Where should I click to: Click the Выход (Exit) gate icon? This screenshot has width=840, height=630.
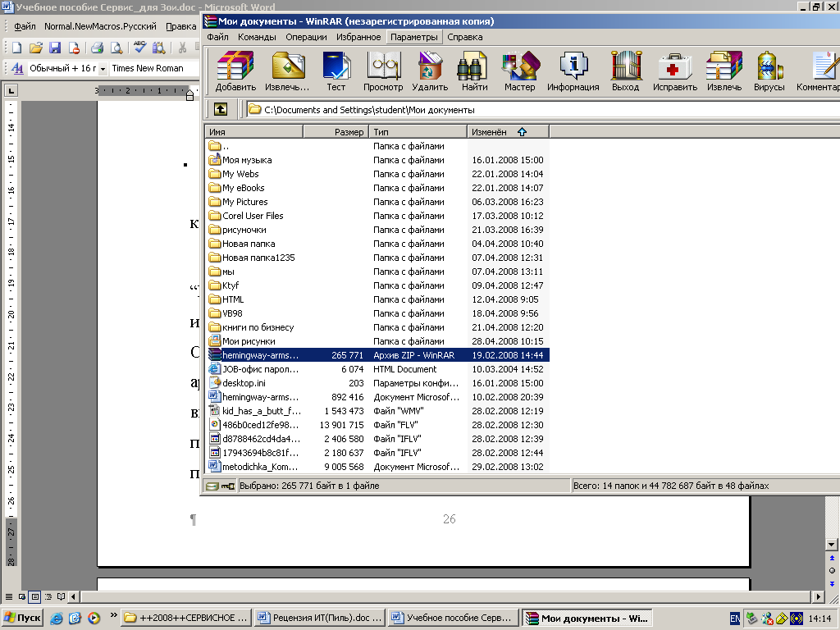pyautogui.click(x=626, y=71)
